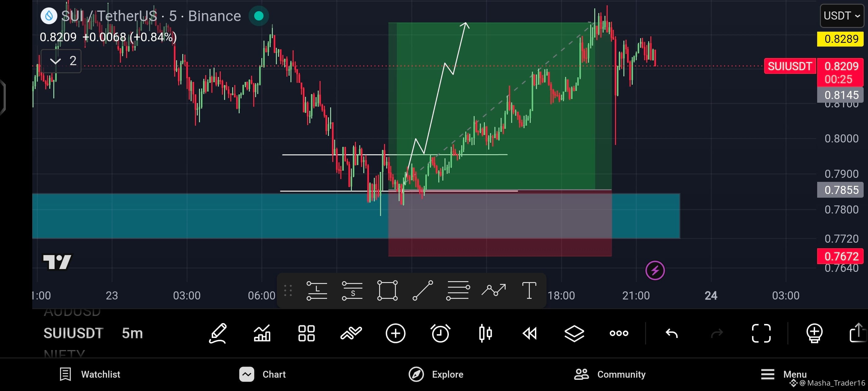868x391 pixels.
Task: Click the 0.7672 stop loss price label
Action: tap(841, 256)
